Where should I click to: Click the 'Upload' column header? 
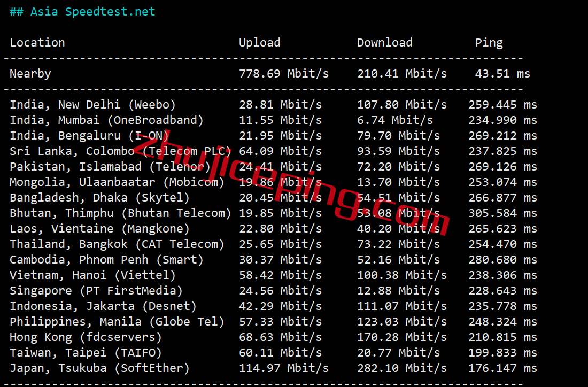click(259, 43)
